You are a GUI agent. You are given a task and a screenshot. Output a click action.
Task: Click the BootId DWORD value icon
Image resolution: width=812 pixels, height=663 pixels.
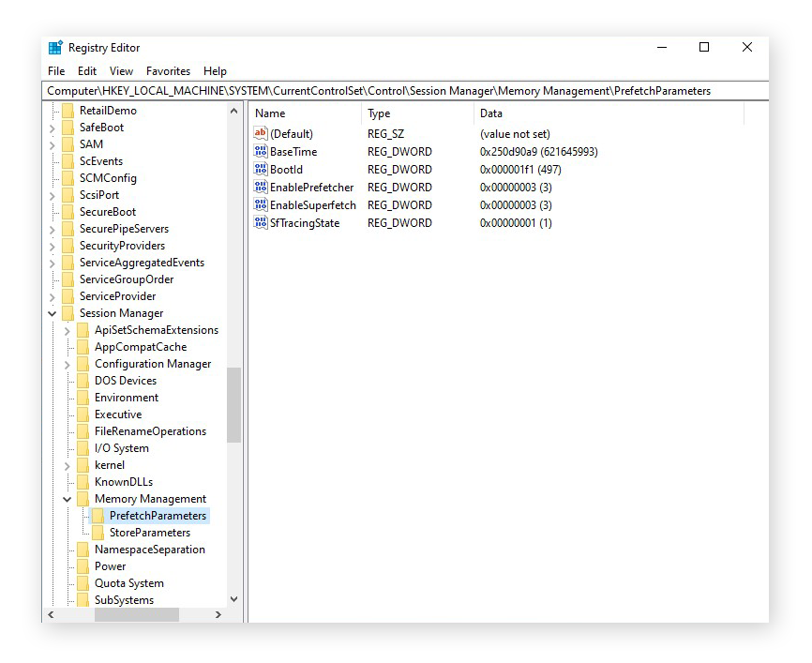tap(261, 169)
